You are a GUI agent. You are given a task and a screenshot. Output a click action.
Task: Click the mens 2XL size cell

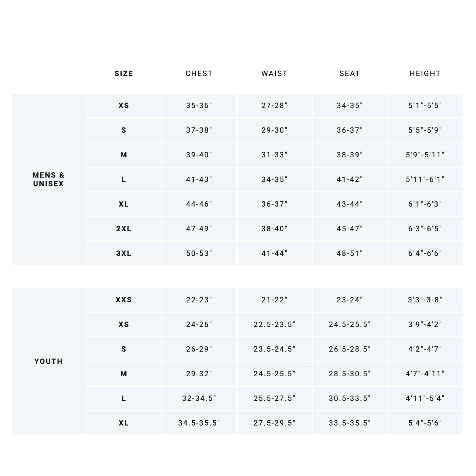[124, 229]
